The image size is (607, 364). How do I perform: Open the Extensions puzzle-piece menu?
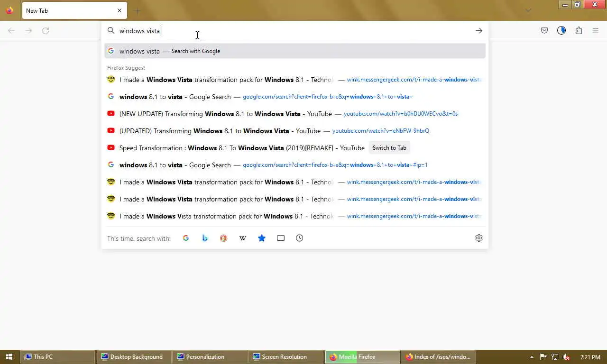pyautogui.click(x=579, y=30)
